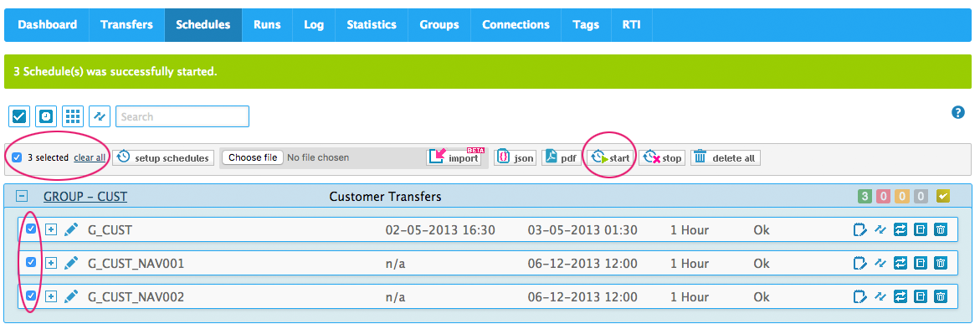Open notes icon in G_CUST_NAV002 row

tap(860, 296)
